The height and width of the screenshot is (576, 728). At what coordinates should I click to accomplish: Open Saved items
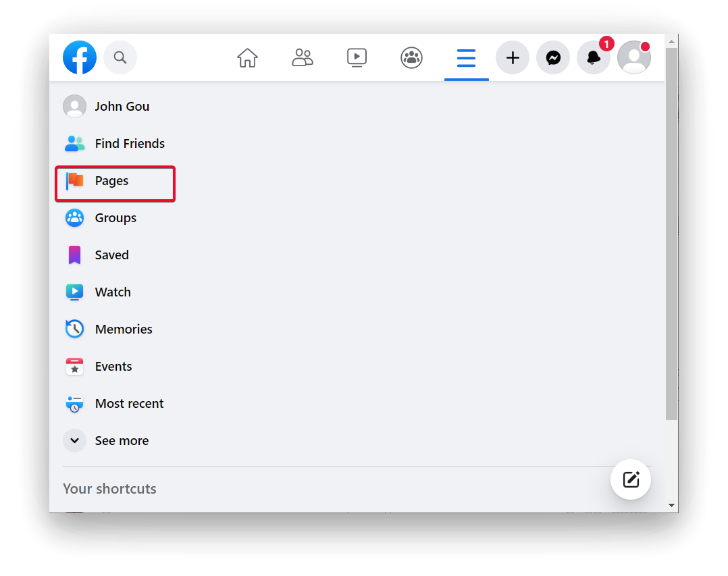[x=112, y=255]
